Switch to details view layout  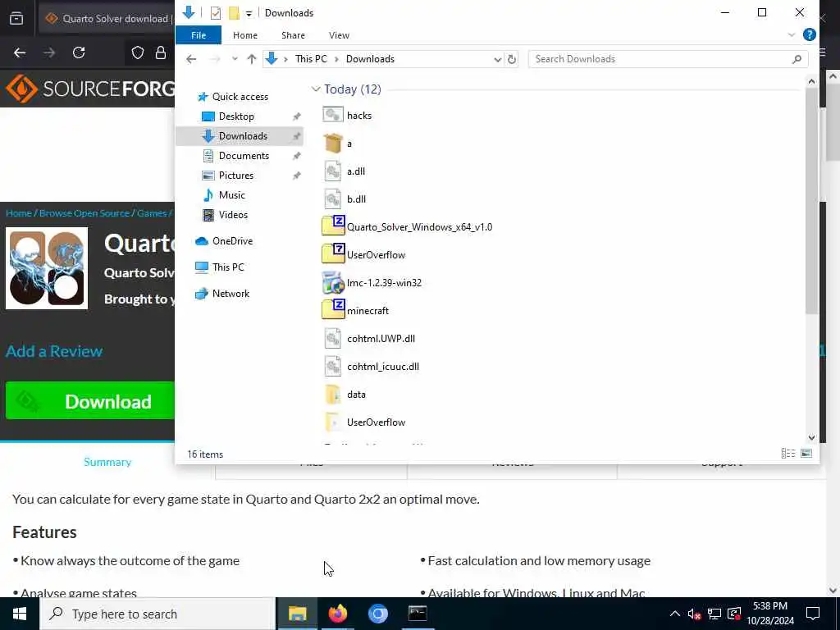click(788, 454)
